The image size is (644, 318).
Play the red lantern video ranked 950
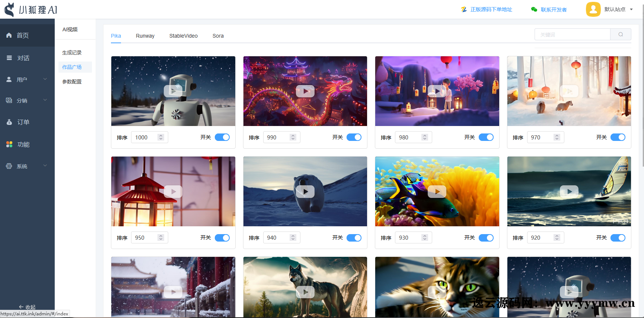click(173, 191)
